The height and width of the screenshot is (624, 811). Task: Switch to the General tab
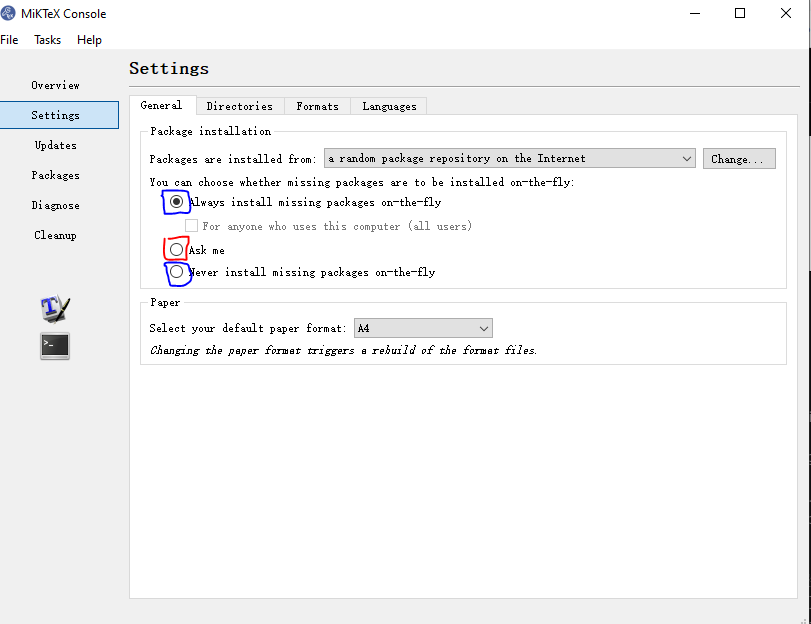(162, 105)
